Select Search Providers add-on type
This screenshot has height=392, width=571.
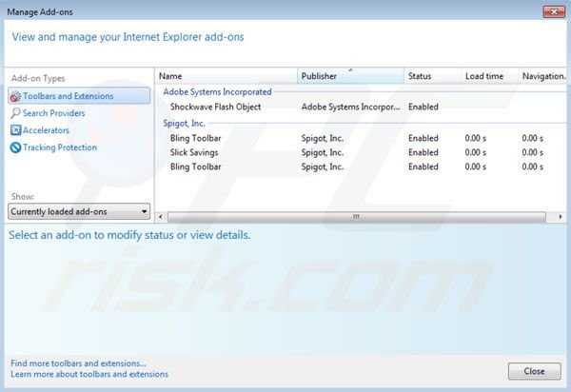pos(53,113)
